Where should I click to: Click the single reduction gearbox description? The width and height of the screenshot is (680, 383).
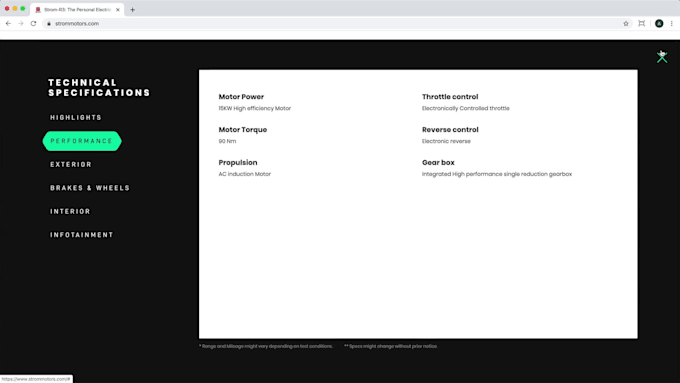pos(497,174)
